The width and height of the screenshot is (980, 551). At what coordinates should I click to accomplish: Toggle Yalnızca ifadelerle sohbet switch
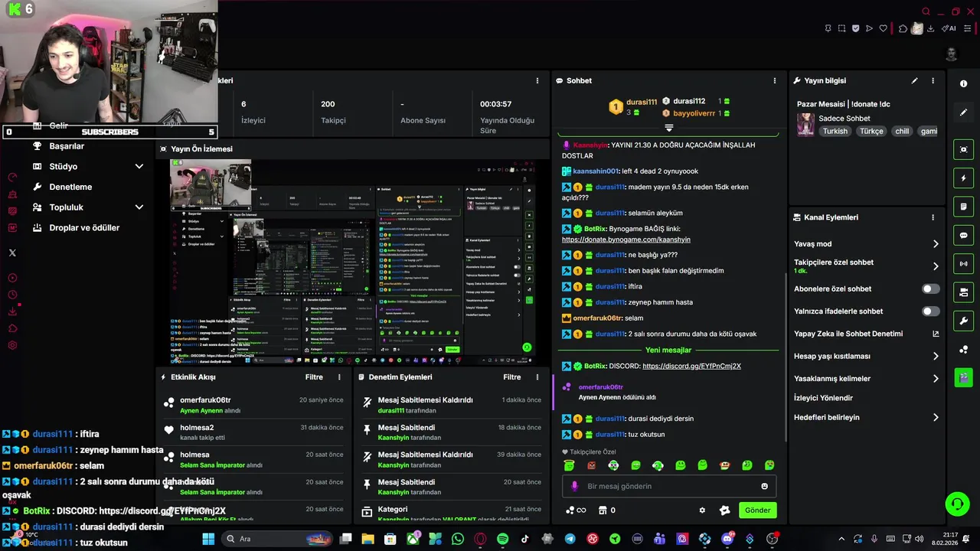pyautogui.click(x=930, y=311)
